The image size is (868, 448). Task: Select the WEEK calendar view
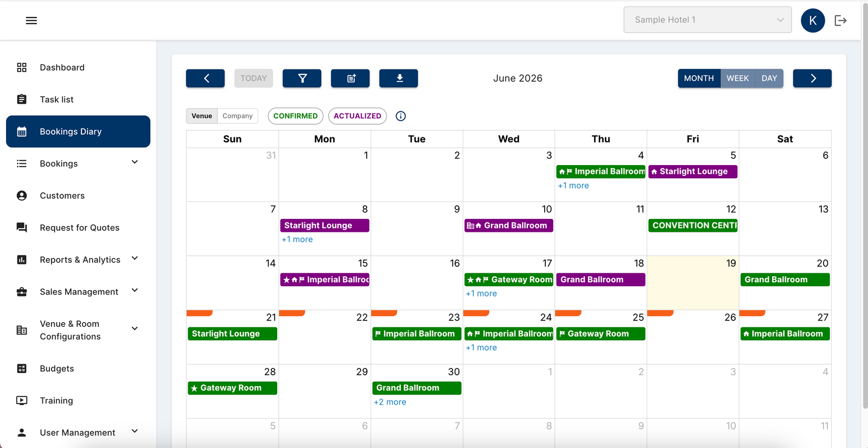point(738,78)
